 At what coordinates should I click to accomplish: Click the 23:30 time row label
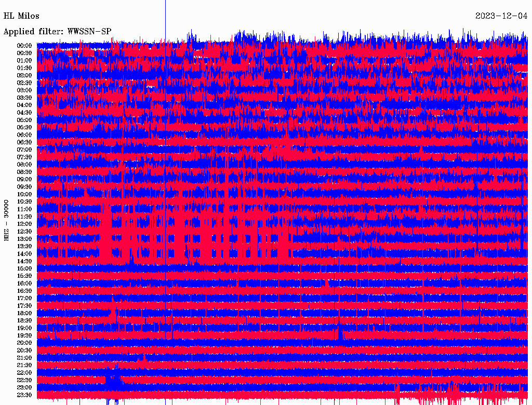click(24, 395)
